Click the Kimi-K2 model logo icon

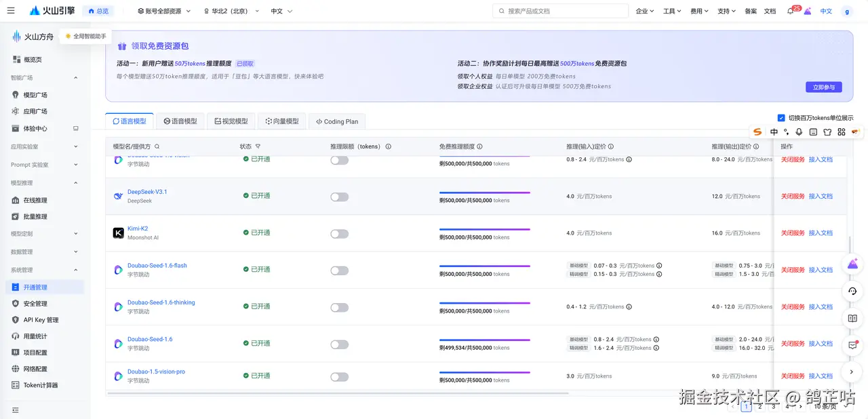pos(119,233)
